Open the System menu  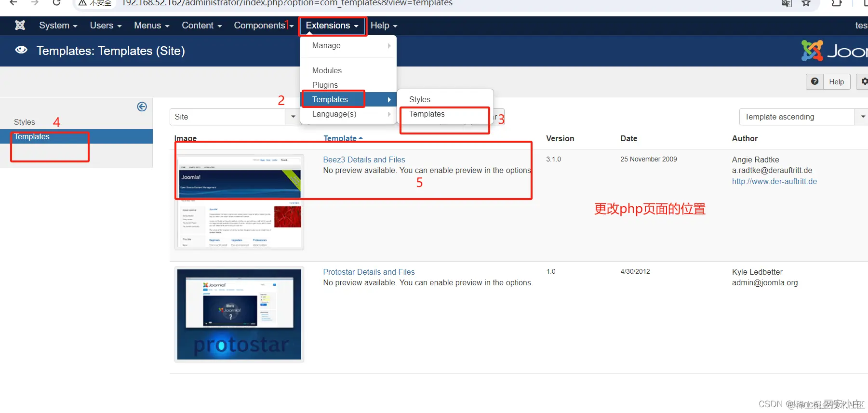click(x=58, y=26)
